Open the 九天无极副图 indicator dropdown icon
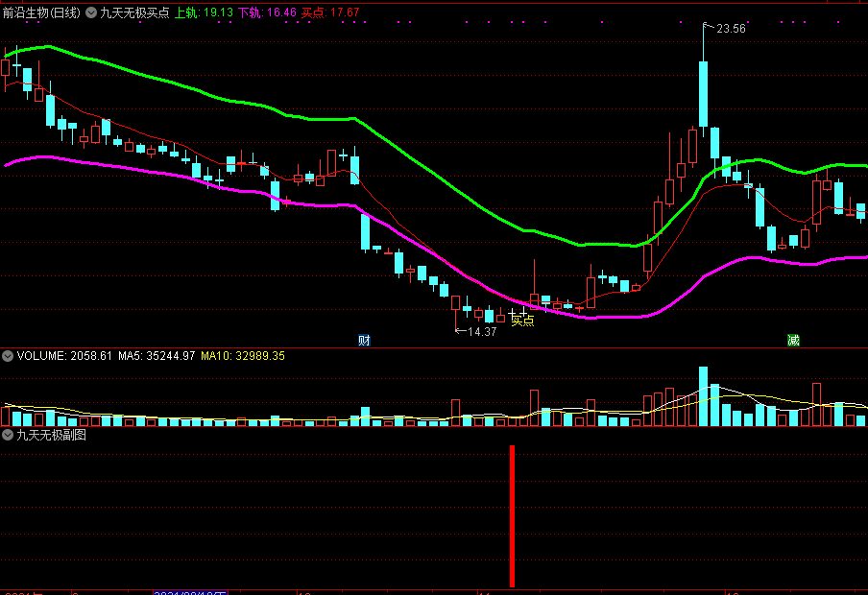The height and width of the screenshot is (595, 868). tap(8, 435)
